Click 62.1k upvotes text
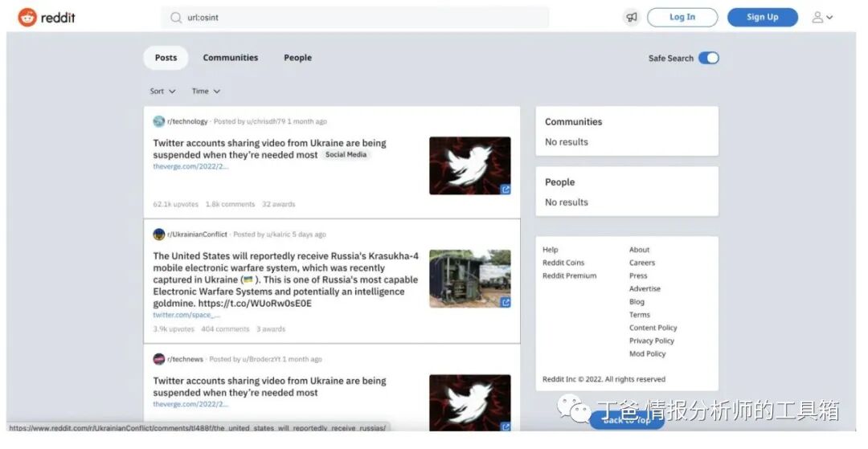The width and height of the screenshot is (868, 449). (x=175, y=204)
